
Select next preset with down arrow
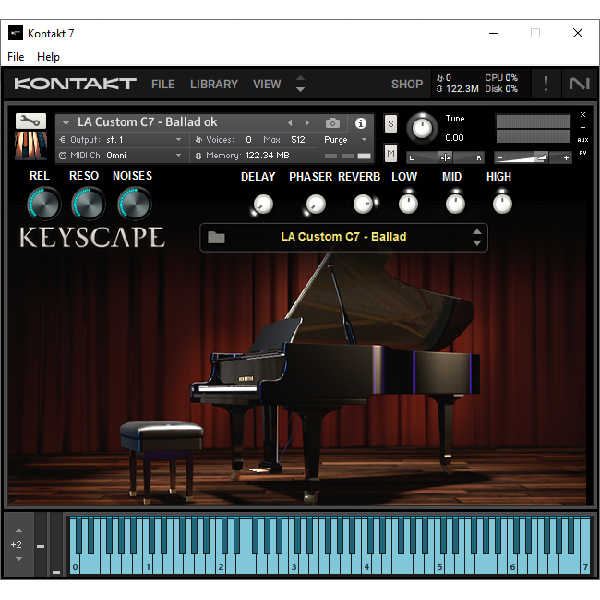click(477, 243)
